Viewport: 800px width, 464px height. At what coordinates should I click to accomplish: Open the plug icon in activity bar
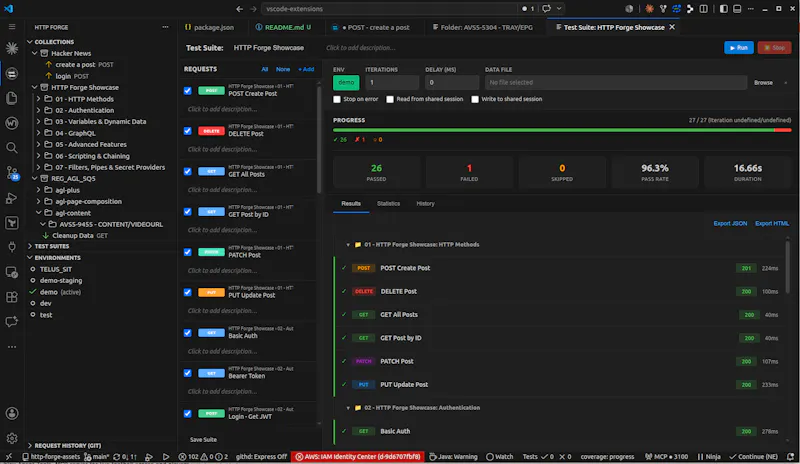point(12,247)
